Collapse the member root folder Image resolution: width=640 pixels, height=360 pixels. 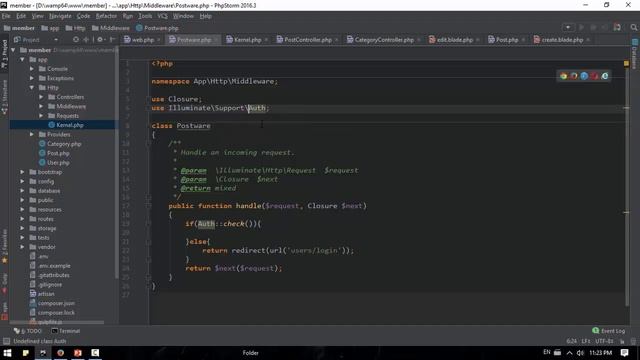click(13, 50)
